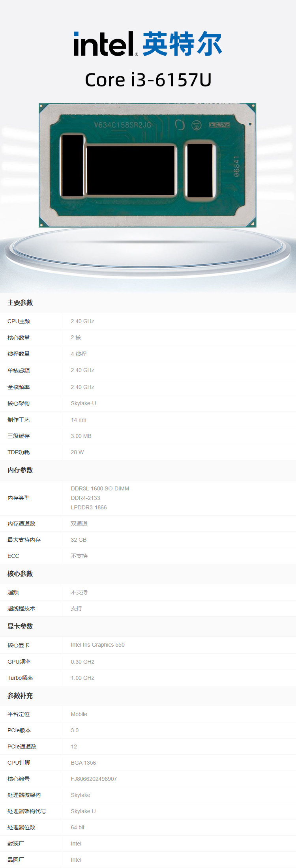Click the 28 W TDP value
296x868 pixels.
[77, 452]
